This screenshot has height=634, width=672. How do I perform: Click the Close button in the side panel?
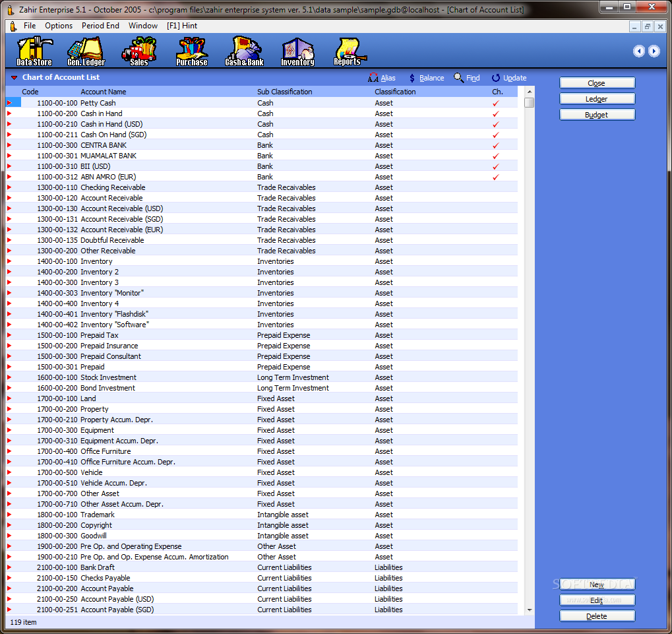(597, 82)
